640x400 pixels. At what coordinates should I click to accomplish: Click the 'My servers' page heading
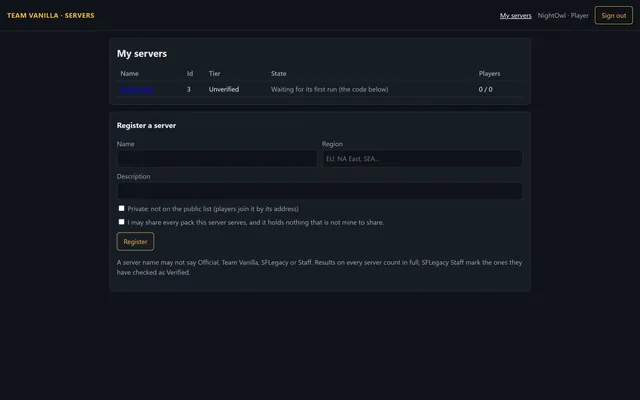pos(142,53)
